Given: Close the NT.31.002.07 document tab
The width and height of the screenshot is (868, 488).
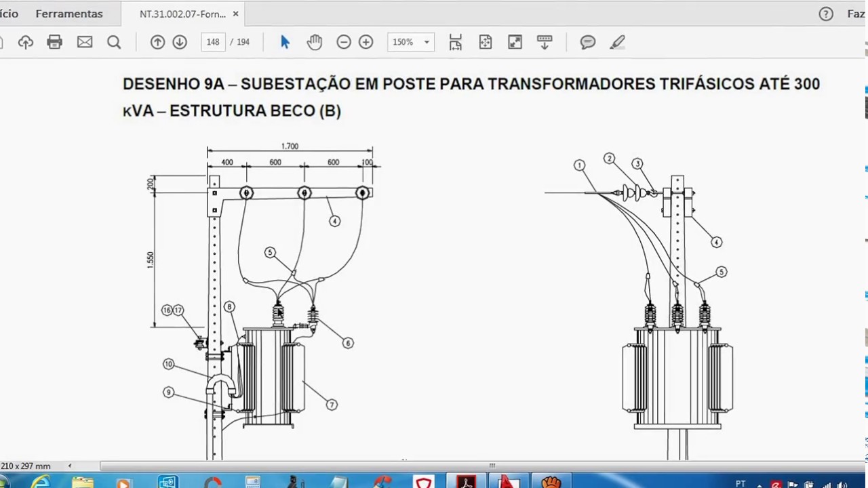Looking at the screenshot, I should point(235,14).
